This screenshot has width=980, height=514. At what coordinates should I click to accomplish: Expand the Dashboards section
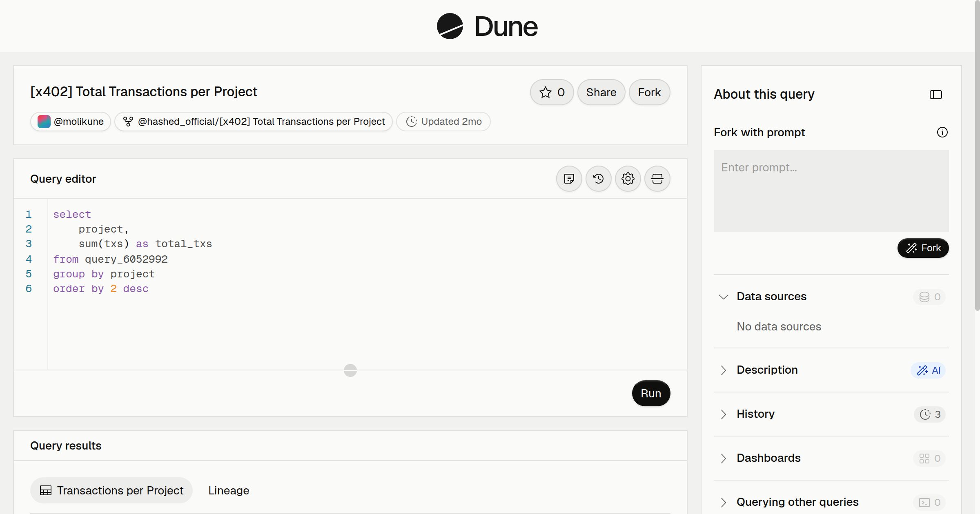pos(723,458)
